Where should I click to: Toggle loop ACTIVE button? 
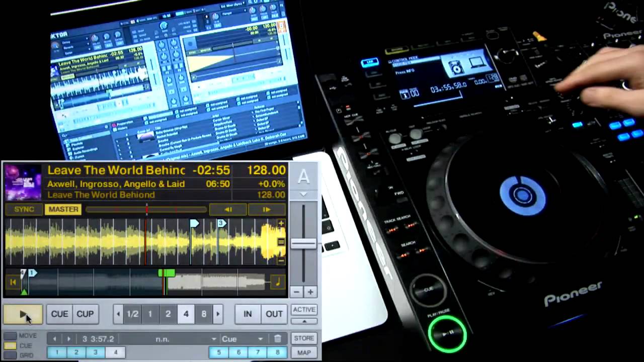point(304,310)
